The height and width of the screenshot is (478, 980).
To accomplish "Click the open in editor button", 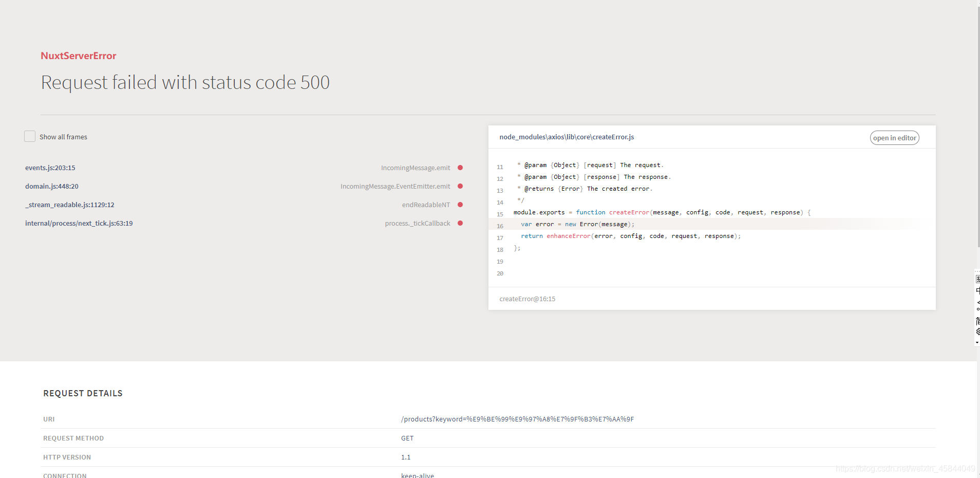I will click(894, 137).
